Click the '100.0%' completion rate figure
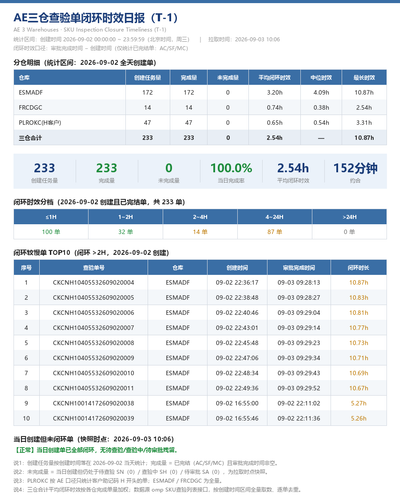The height and width of the screenshot is (500, 400). [231, 168]
